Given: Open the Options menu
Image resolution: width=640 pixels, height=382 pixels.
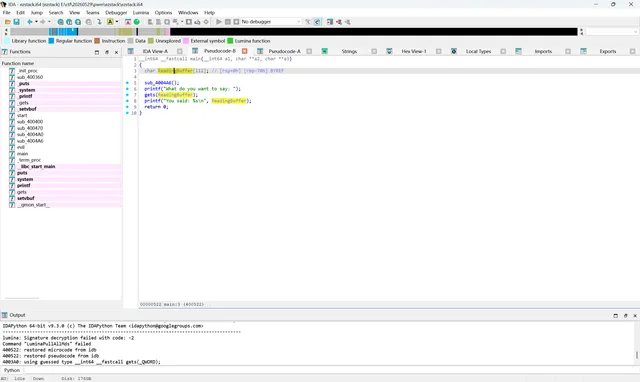Looking at the screenshot, I should tap(163, 13).
